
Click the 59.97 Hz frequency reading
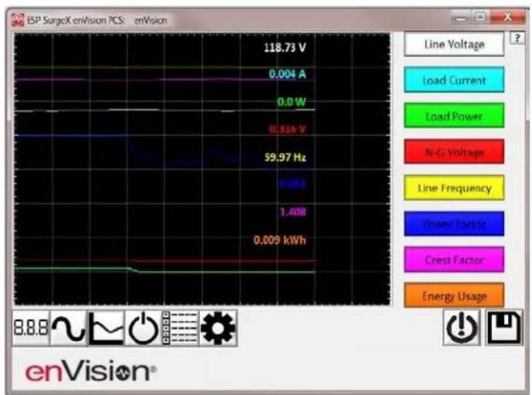coord(285,157)
